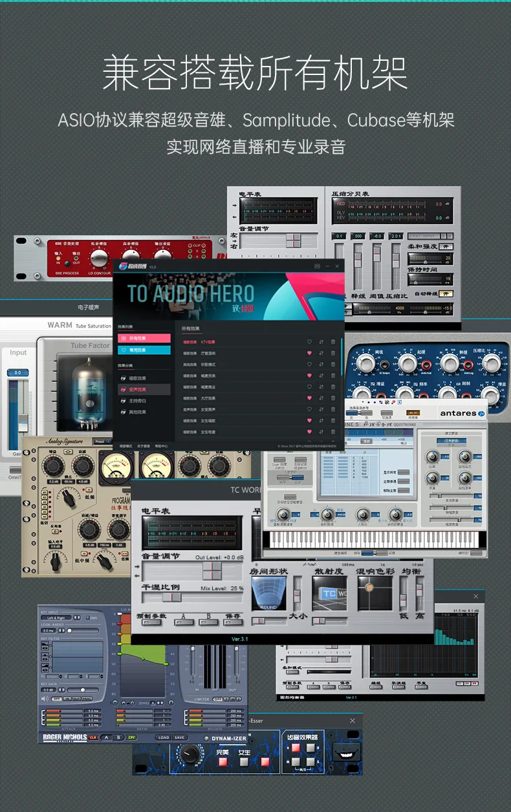
Task: Click trash icon on 女变男声 row
Action: click(x=333, y=409)
